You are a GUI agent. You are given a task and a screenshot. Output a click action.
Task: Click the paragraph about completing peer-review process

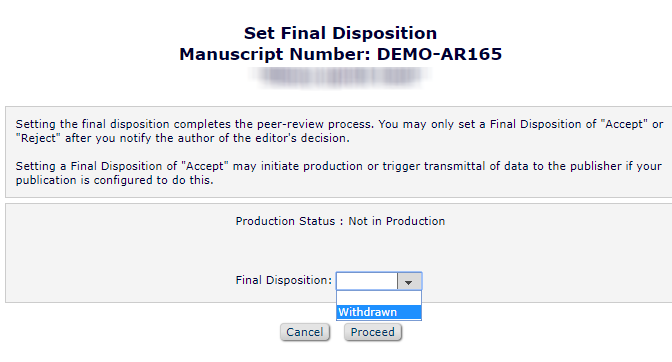tap(339, 131)
